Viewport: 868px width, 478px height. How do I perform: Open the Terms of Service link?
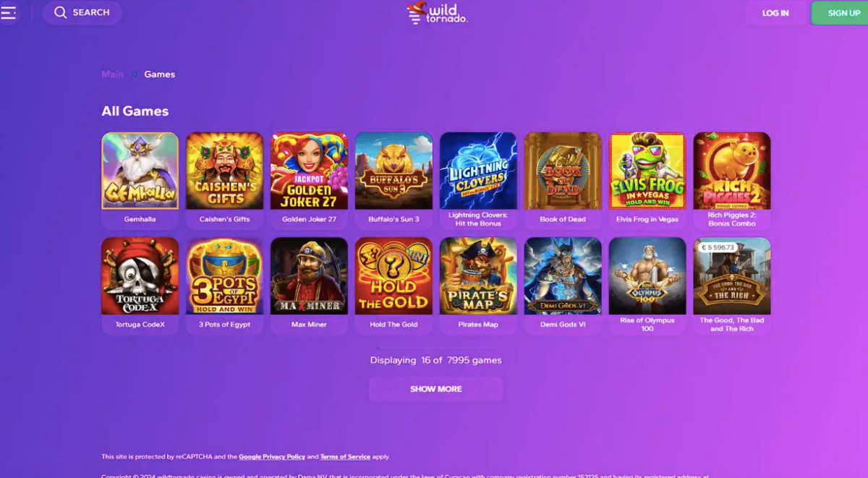(345, 457)
